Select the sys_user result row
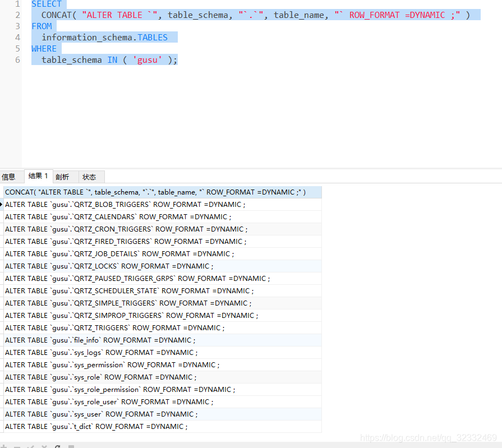The image size is (502, 448). (163, 414)
